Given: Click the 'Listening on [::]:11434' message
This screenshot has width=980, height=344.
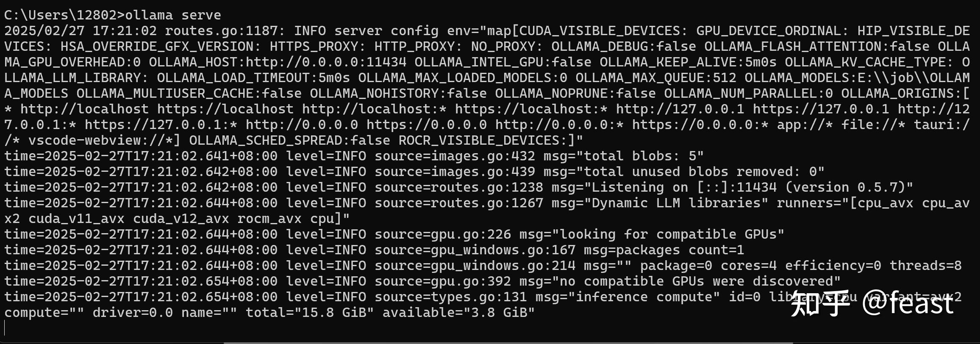Looking at the screenshot, I should 684,187.
